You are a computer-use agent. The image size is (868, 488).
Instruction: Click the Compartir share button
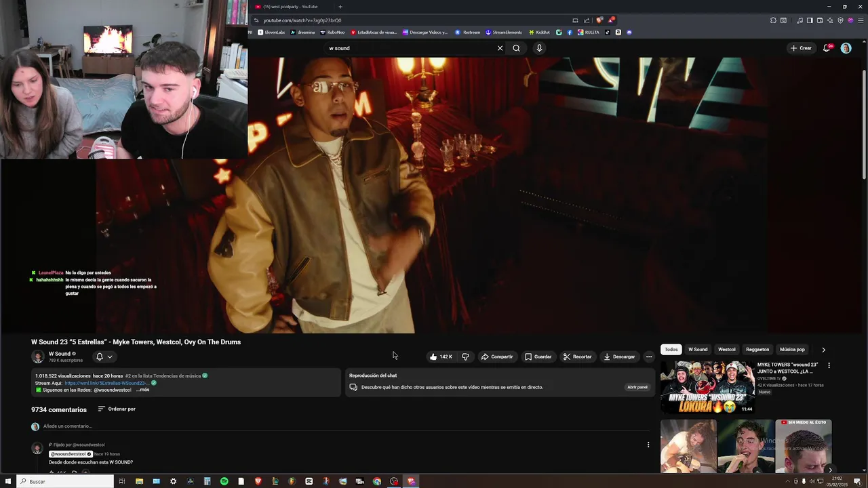click(x=497, y=357)
